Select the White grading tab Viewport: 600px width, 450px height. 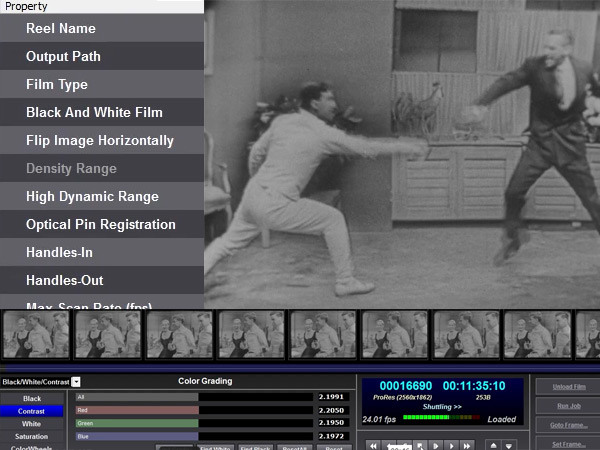(x=32, y=424)
